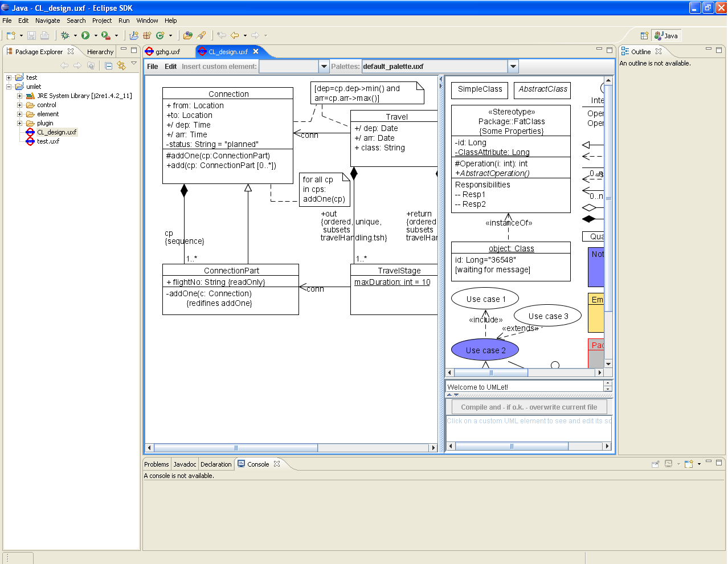Click the palette vertical scrollbar down arrow

click(608, 364)
